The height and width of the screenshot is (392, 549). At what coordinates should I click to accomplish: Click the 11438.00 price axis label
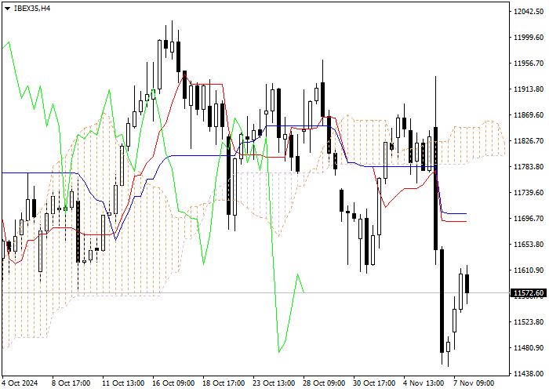(x=529, y=374)
